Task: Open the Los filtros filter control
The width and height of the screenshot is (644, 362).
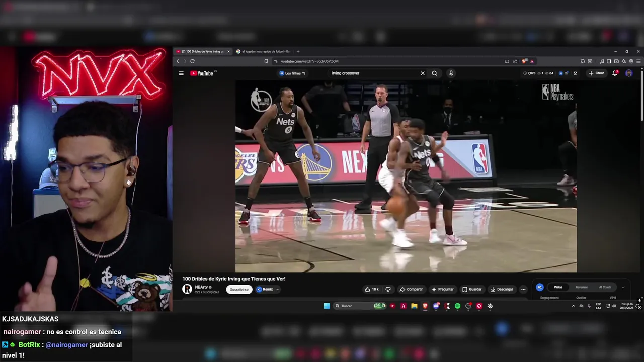Action: [292, 73]
